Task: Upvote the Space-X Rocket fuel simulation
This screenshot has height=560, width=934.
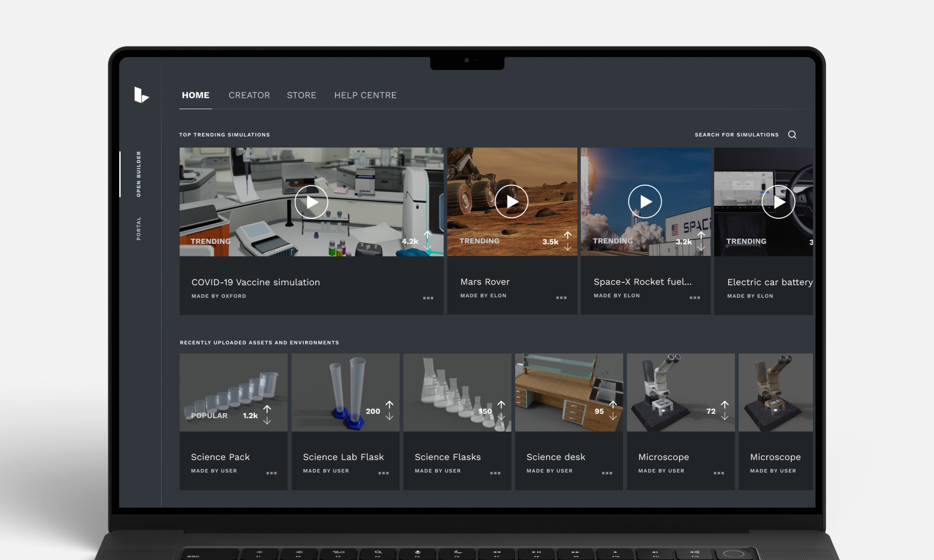Action: (701, 235)
